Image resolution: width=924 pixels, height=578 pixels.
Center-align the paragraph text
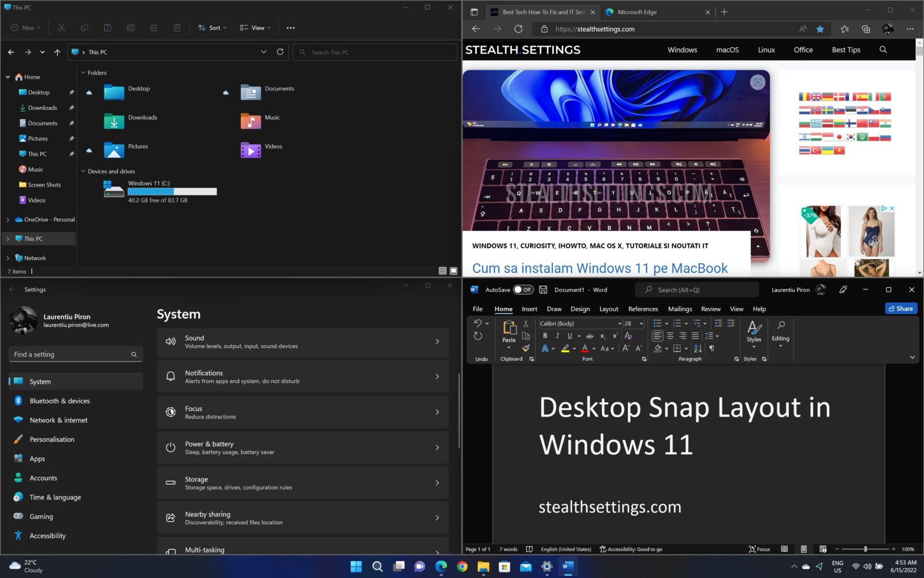pyautogui.click(x=670, y=335)
